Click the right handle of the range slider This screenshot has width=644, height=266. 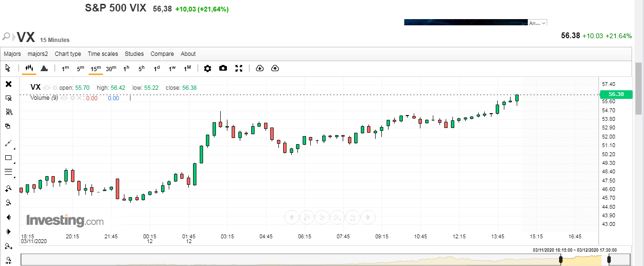(x=609, y=260)
